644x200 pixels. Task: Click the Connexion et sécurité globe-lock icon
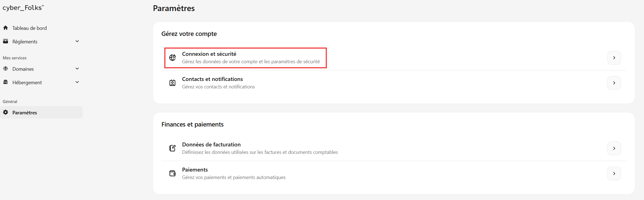[x=173, y=57]
